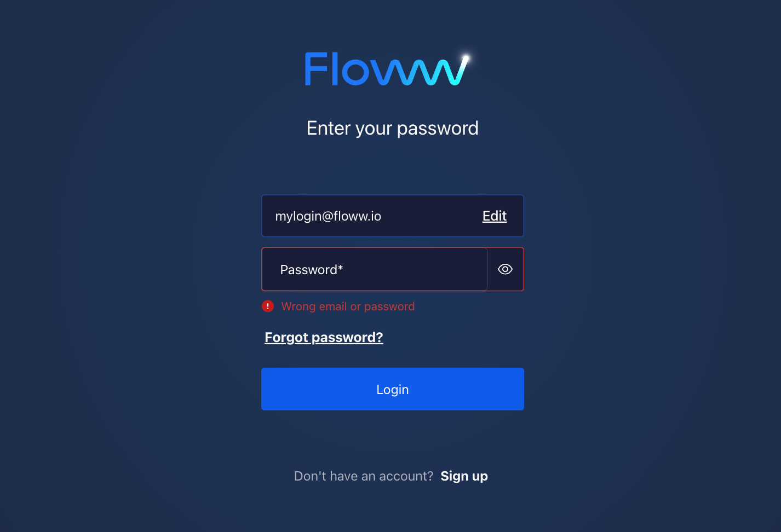Image resolution: width=781 pixels, height=532 pixels.
Task: Click the 'F' in the Floww logo
Action: 315,68
